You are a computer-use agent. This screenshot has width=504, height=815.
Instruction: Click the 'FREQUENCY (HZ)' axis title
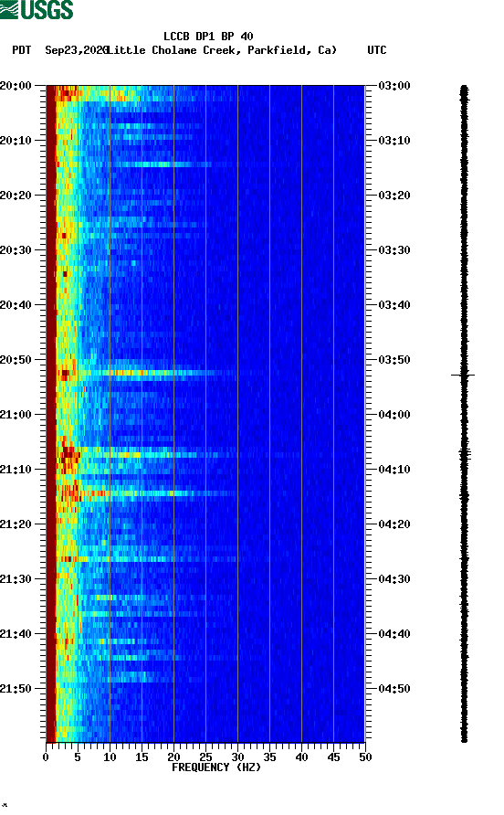pyautogui.click(x=216, y=767)
